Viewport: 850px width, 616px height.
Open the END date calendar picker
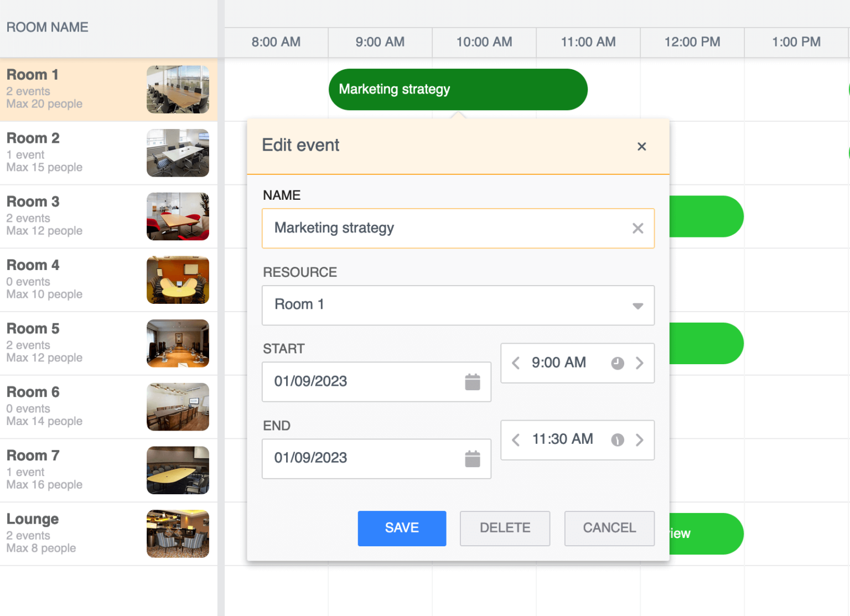[x=473, y=459]
